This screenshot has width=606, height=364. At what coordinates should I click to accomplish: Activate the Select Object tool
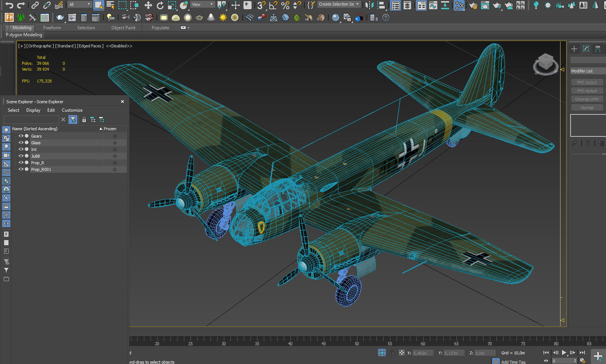pyautogui.click(x=98, y=5)
